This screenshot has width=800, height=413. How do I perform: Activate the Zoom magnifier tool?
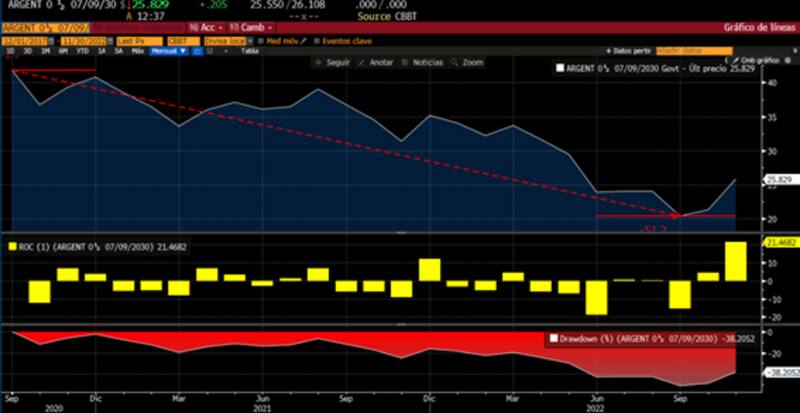[468, 62]
